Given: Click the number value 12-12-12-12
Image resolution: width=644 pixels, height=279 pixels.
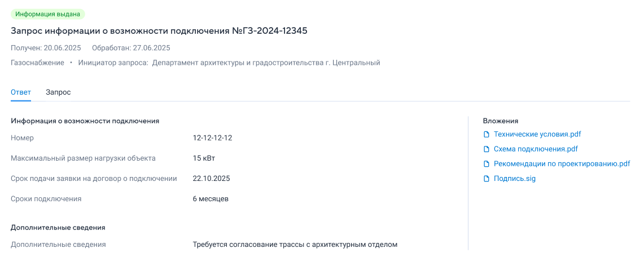Looking at the screenshot, I should tap(212, 138).
